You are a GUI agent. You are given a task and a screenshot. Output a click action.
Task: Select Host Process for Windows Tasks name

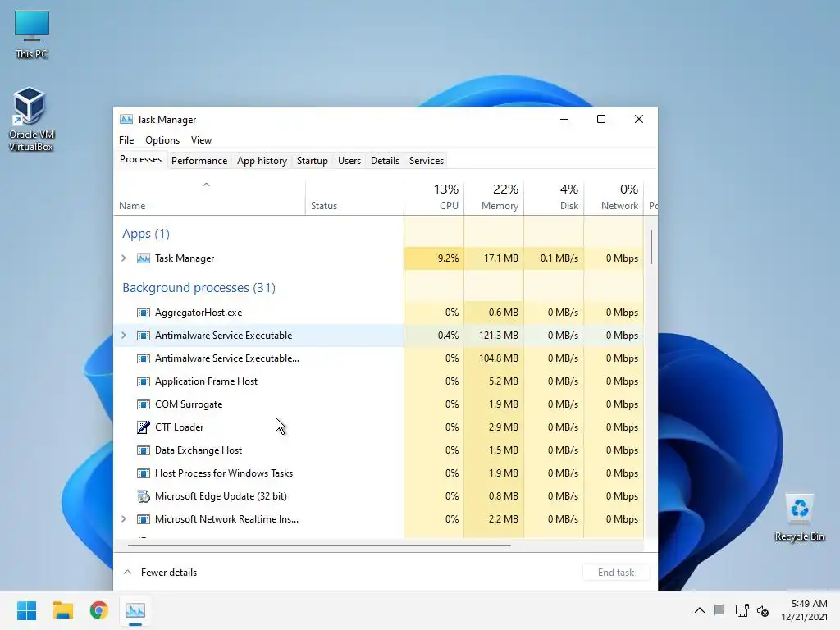coord(224,473)
